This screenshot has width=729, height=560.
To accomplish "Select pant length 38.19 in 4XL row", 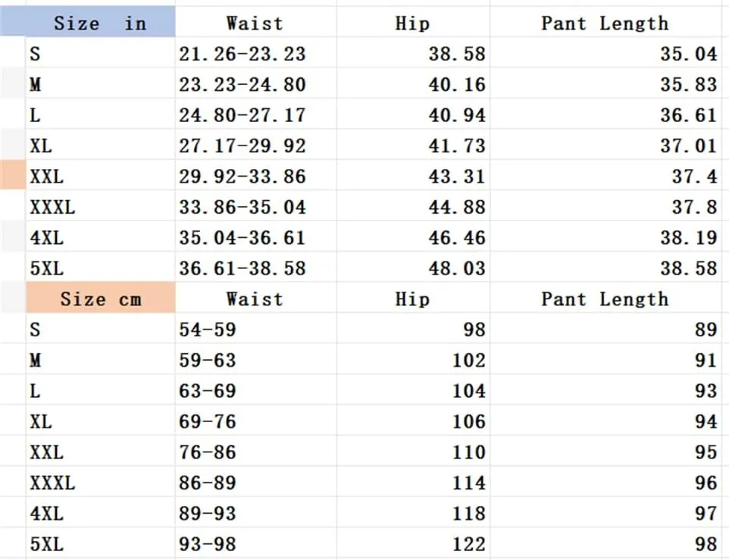I will [605, 236].
